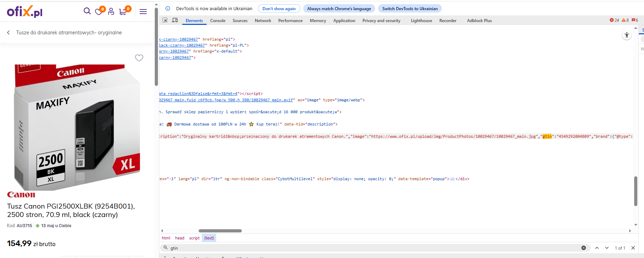The width and height of the screenshot is (644, 258).
Task: Switch to the Performance tab
Action: (x=290, y=21)
